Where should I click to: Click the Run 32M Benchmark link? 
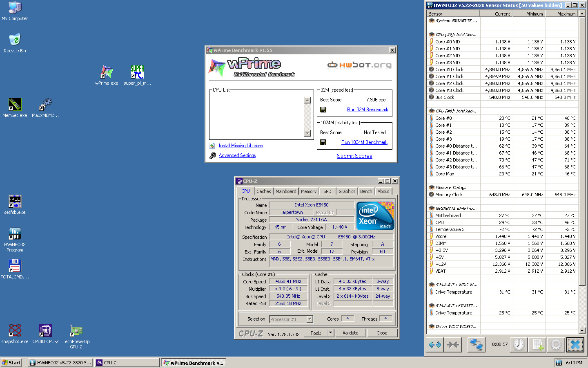pos(367,110)
